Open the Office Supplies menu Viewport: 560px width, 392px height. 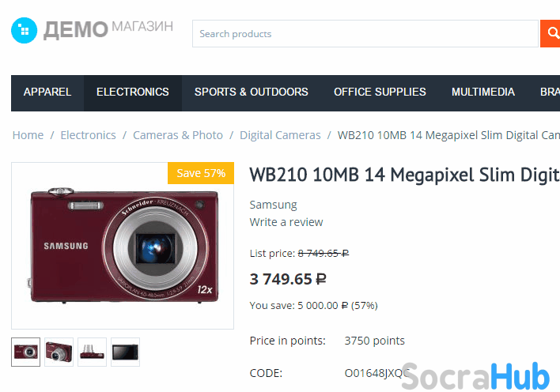[x=380, y=92]
